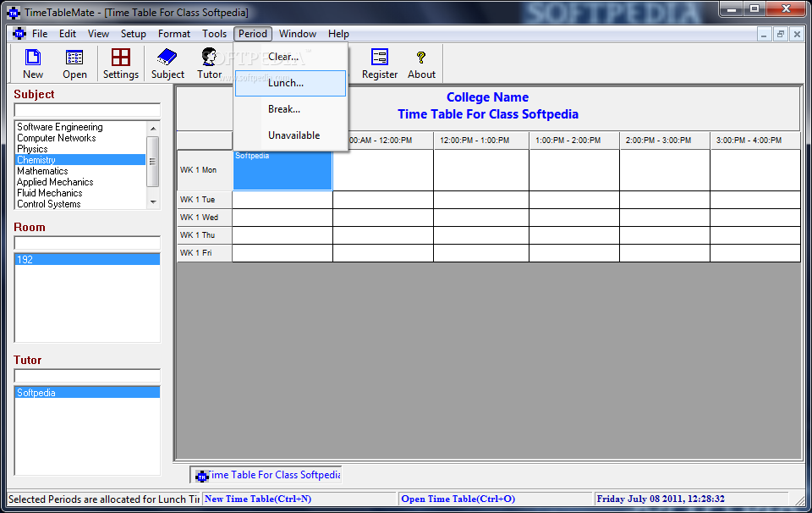Image resolution: width=812 pixels, height=513 pixels.
Task: Open the Window menu
Action: point(297,34)
